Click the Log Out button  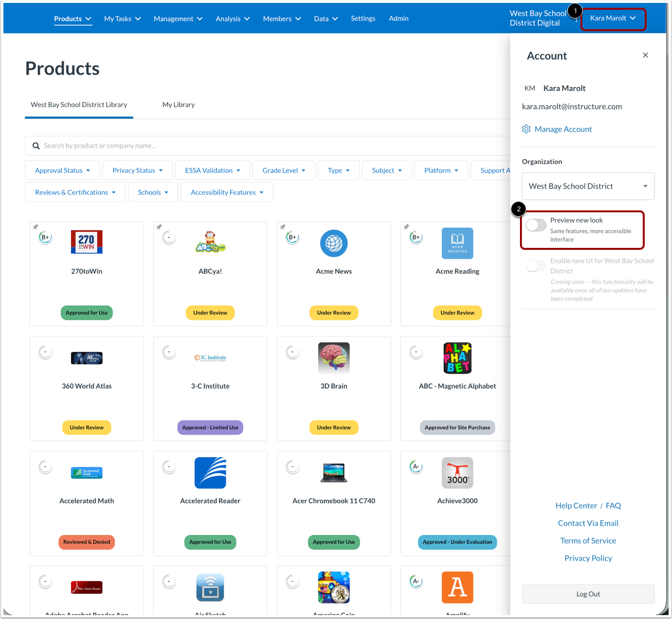pos(588,594)
